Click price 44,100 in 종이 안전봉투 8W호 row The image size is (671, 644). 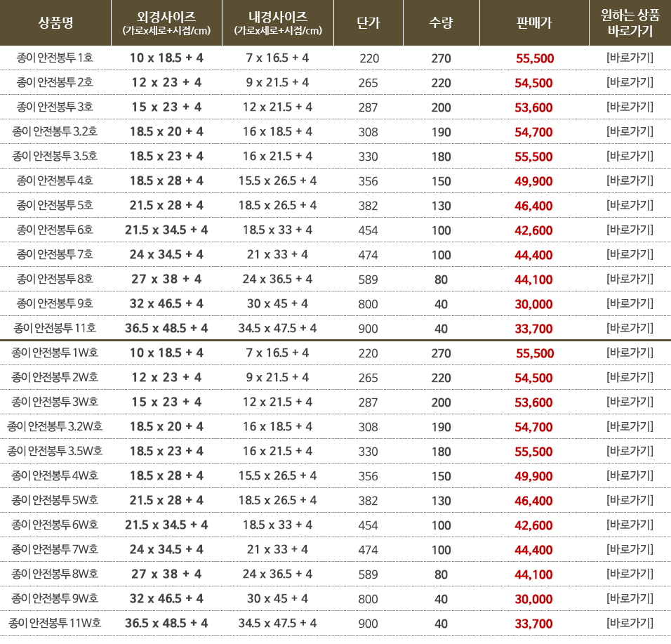point(533,574)
